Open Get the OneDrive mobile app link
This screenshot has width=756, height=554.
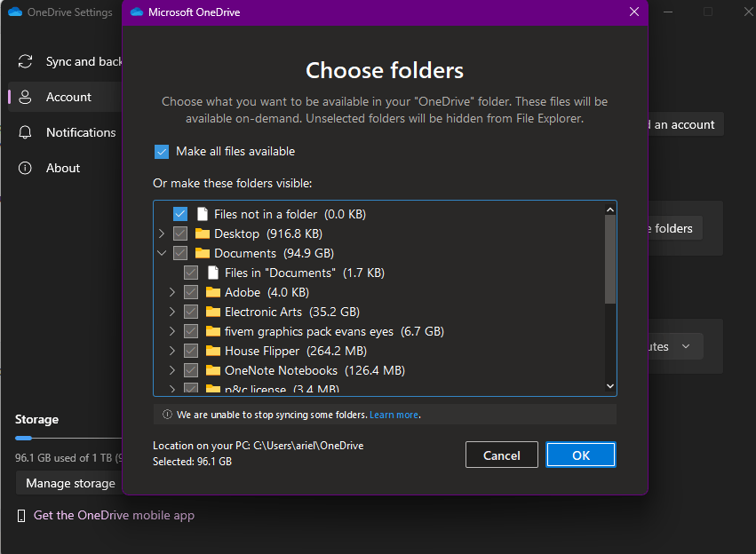tap(114, 516)
